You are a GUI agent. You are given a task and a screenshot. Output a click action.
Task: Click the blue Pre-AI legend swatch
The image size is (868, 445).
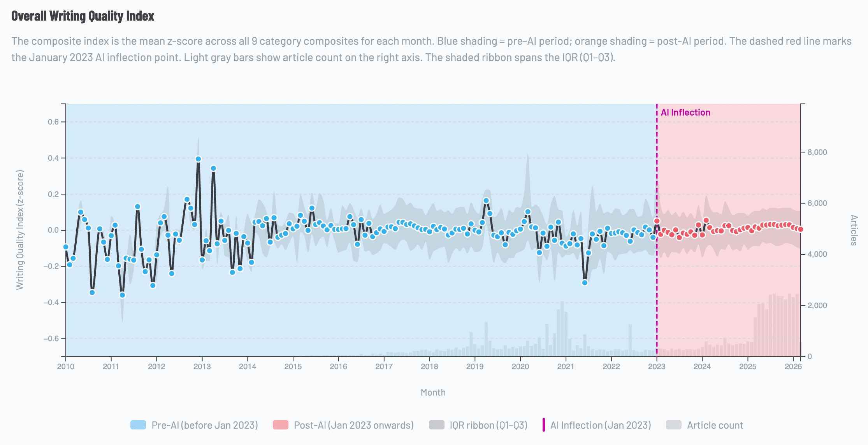click(x=138, y=425)
